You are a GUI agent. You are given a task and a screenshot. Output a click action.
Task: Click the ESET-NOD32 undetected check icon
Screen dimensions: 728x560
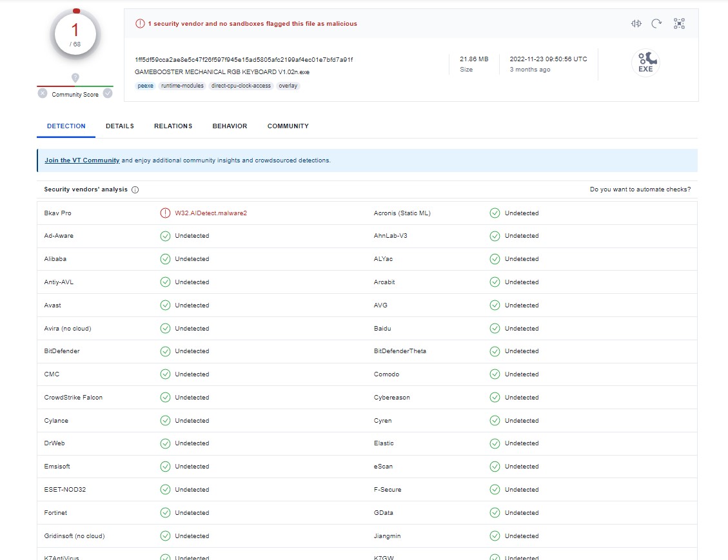[165, 490]
